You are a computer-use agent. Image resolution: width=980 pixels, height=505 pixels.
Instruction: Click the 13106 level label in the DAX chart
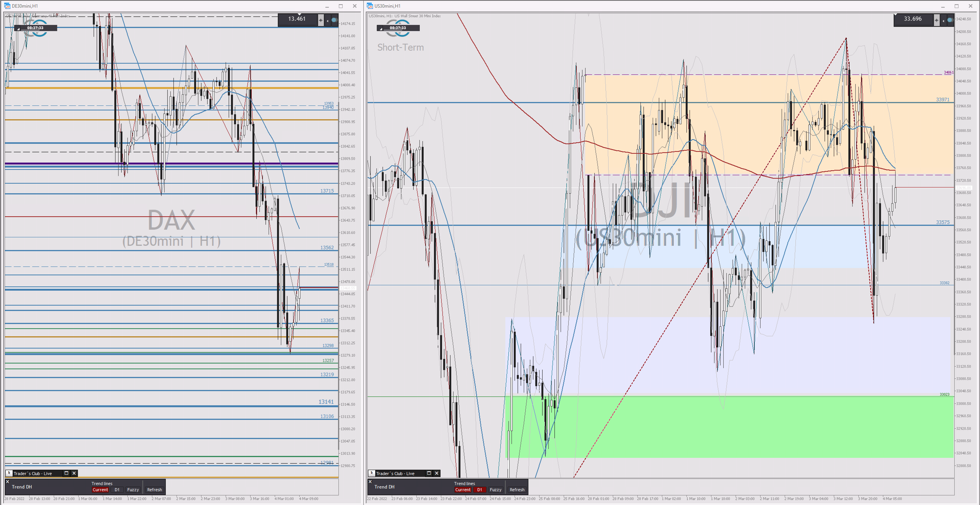tap(327, 416)
